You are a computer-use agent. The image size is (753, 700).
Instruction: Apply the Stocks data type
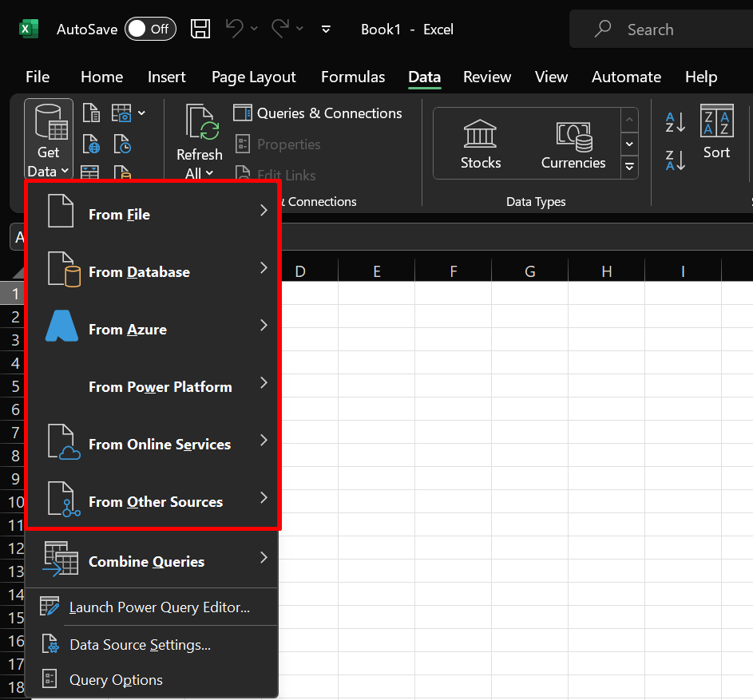coord(480,144)
